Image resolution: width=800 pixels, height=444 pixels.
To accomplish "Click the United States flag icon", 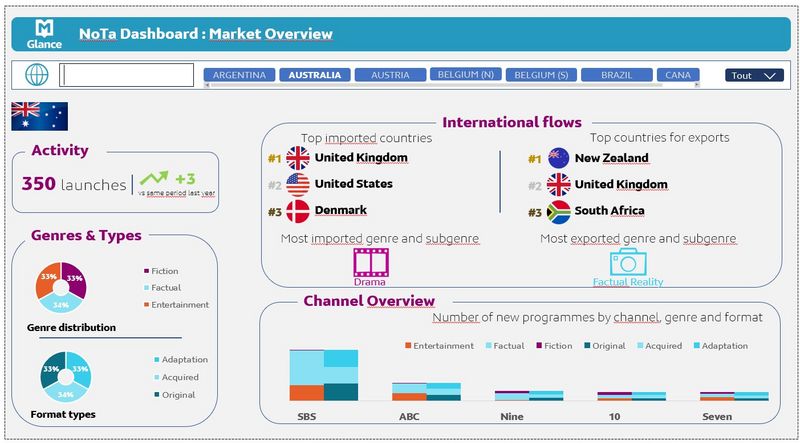I will (297, 184).
